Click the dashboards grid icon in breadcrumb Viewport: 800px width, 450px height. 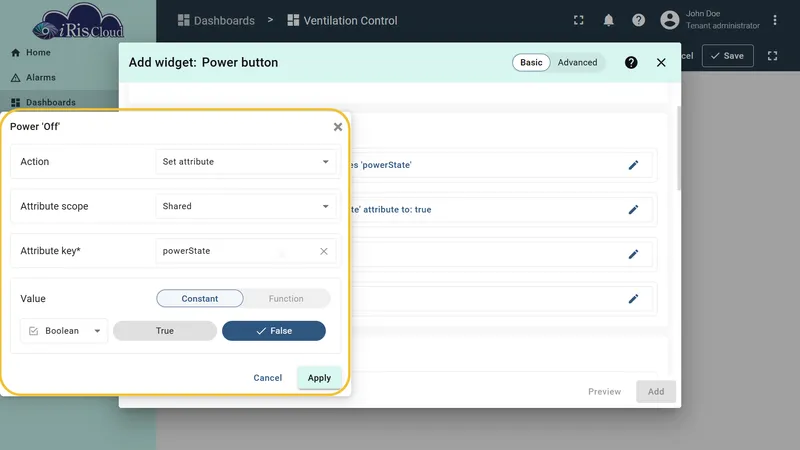pos(183,20)
